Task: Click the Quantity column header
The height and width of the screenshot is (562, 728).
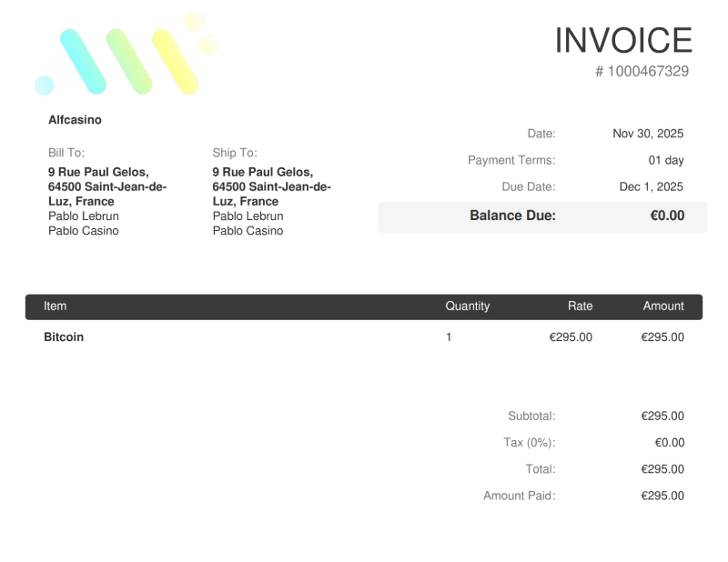Action: [467, 306]
